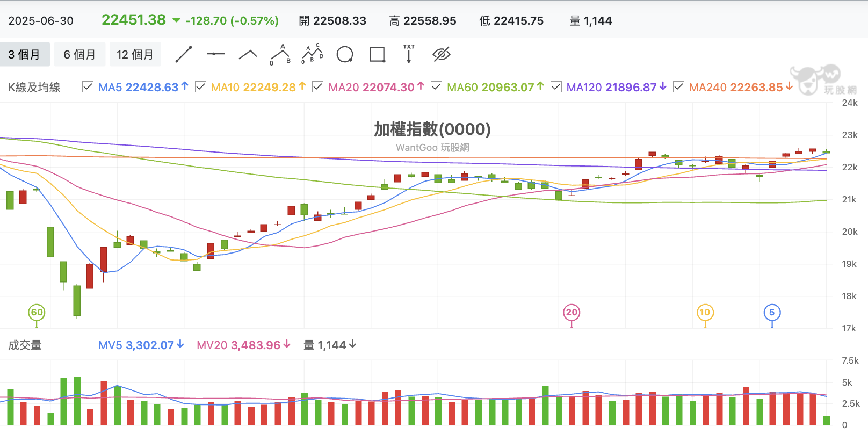Viewport: 868px width, 434px height.
Task: Click the open price 開 22508.33
Action: 332,21
